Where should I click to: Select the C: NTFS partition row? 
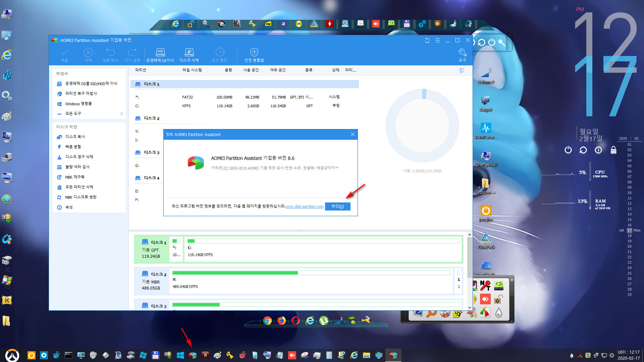[x=245, y=106]
